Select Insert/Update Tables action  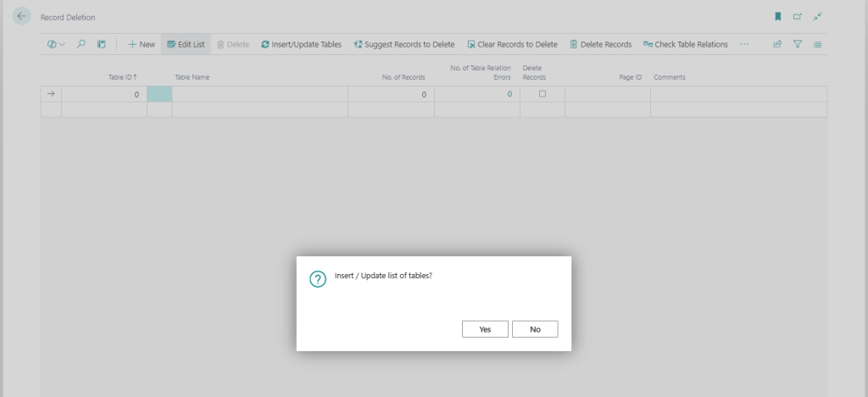pos(301,44)
